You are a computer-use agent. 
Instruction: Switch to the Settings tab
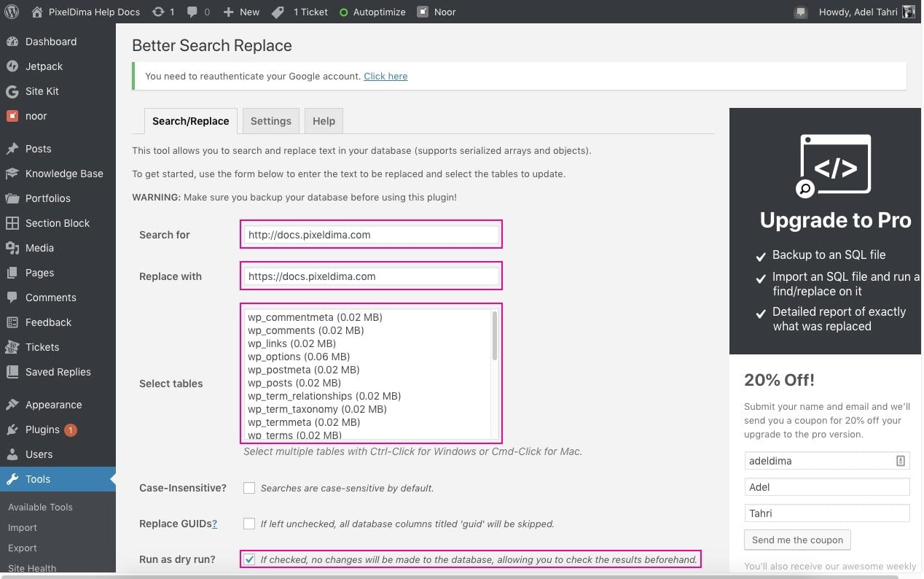pyautogui.click(x=270, y=120)
